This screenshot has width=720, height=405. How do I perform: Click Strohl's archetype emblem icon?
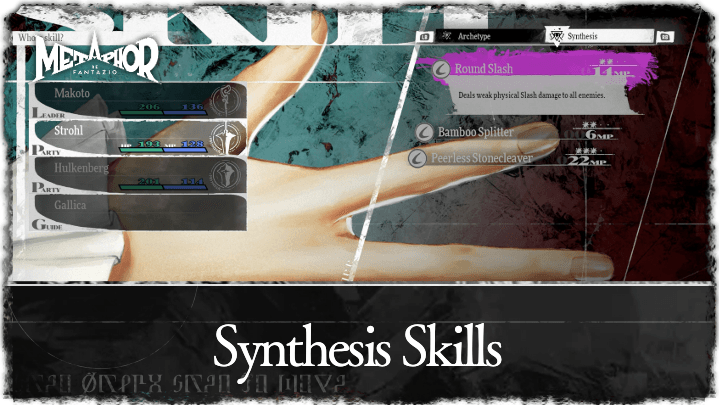[226, 137]
